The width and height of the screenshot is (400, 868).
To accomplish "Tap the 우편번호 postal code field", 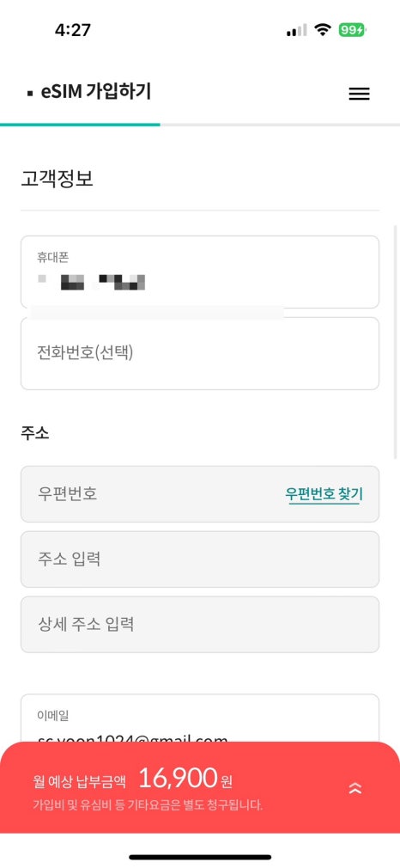I will (x=200, y=494).
